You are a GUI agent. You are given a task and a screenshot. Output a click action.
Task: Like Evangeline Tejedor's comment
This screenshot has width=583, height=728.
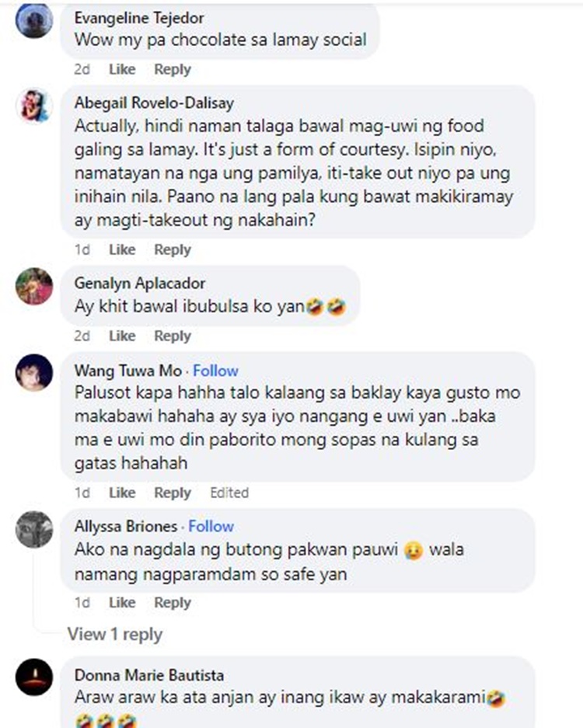122,69
